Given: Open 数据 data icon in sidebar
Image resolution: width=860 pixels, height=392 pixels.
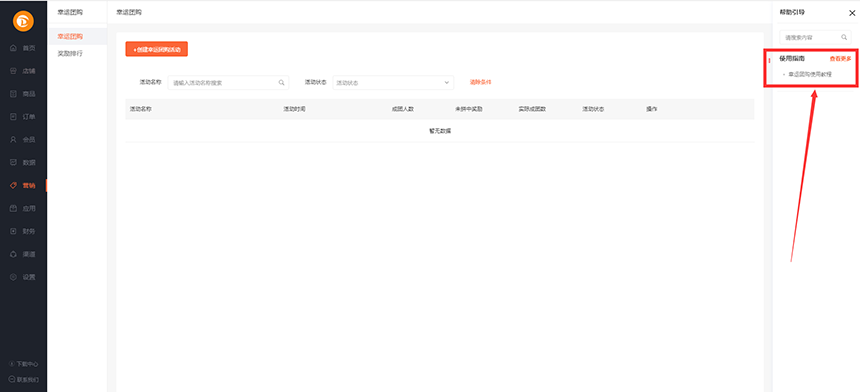Looking at the screenshot, I should point(14,162).
